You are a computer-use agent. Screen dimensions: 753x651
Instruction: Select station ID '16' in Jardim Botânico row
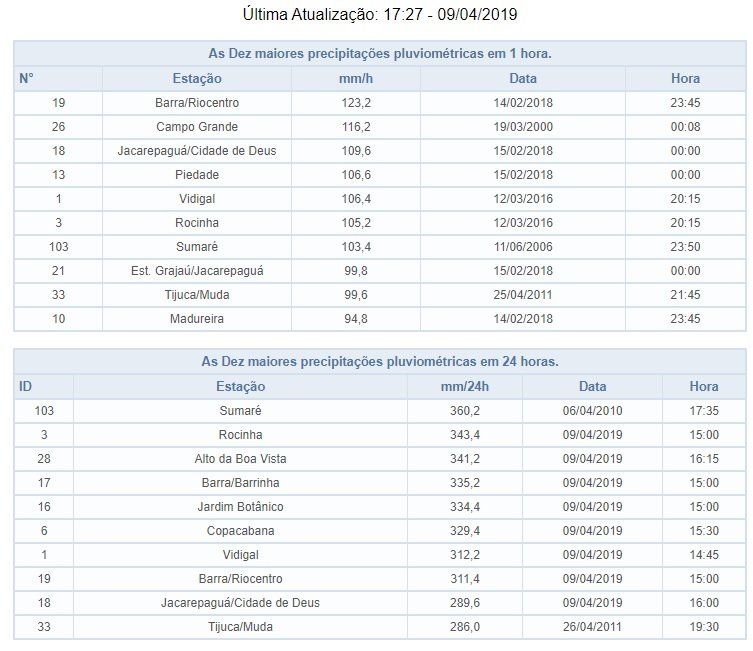pos(44,507)
